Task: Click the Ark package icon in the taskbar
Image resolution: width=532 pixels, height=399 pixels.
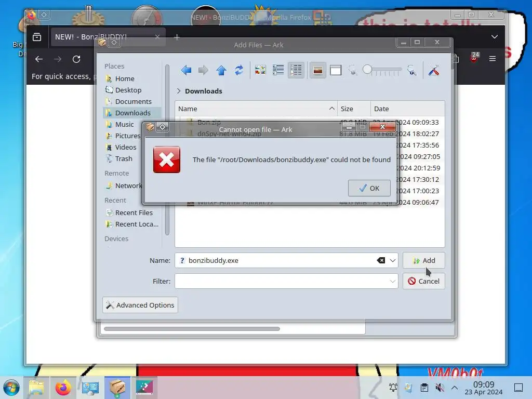Action: [117, 388]
